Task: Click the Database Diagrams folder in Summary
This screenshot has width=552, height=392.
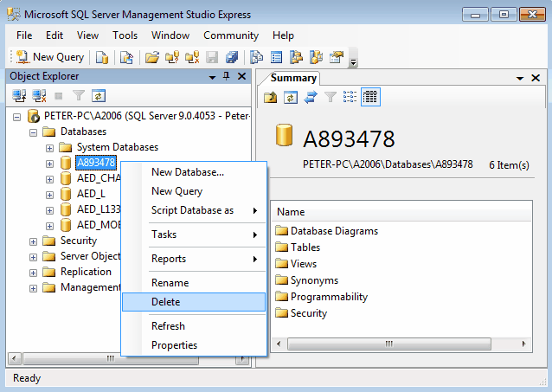Action: click(x=327, y=231)
